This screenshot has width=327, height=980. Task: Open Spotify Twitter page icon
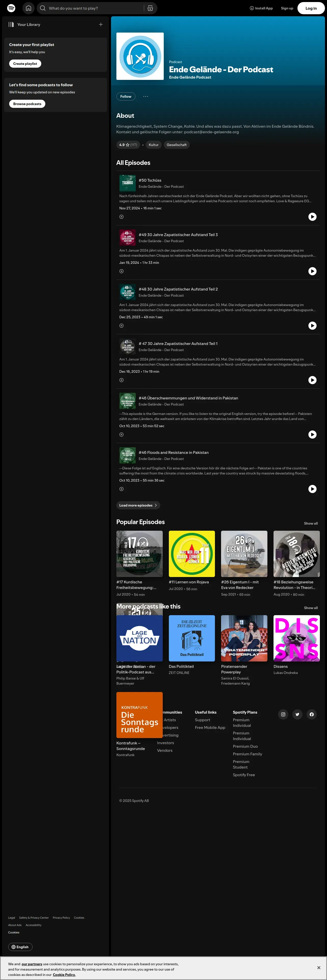click(297, 714)
